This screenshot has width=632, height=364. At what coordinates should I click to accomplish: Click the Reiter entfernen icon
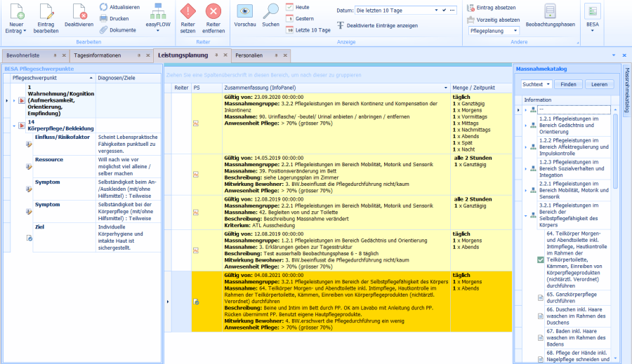[213, 12]
